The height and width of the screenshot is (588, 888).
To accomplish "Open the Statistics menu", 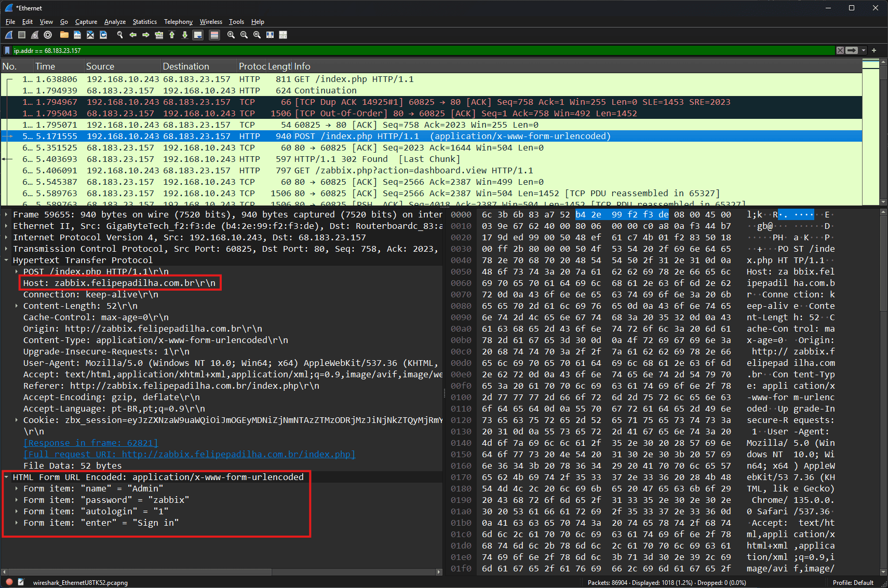I will coord(144,22).
